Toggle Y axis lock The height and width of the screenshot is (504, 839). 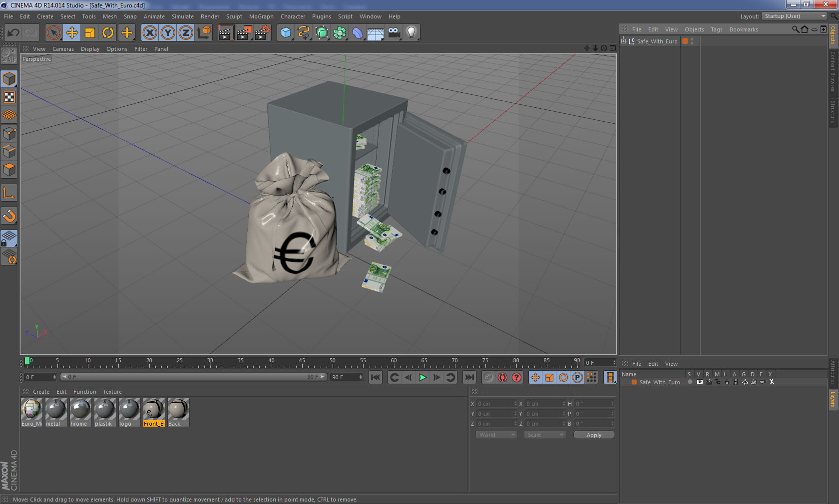click(168, 33)
